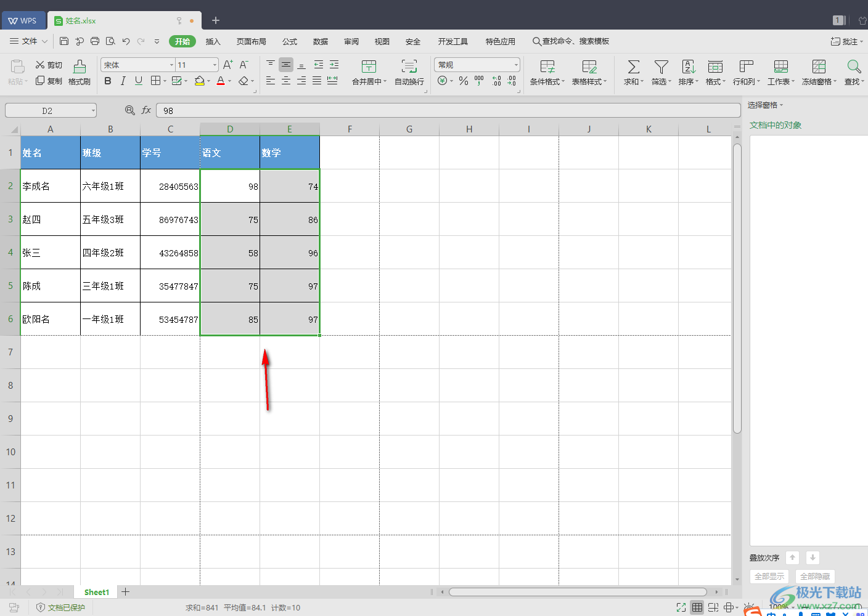Click the formula bar showing 98
The width and height of the screenshot is (868, 616).
pyautogui.click(x=448, y=110)
